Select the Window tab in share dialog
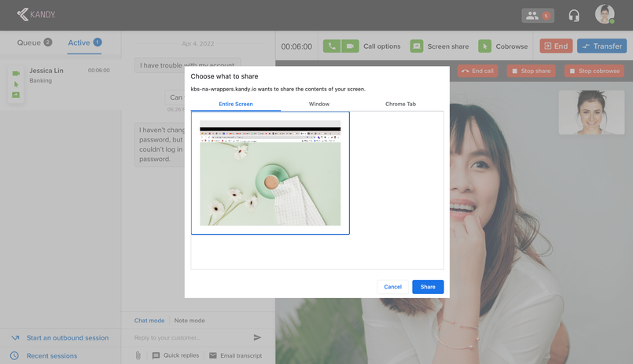The image size is (633, 364). pyautogui.click(x=319, y=104)
